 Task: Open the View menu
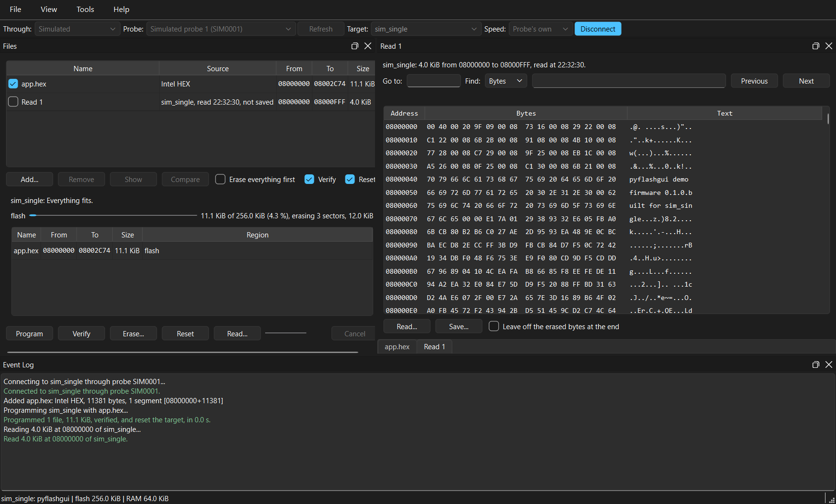(x=49, y=10)
